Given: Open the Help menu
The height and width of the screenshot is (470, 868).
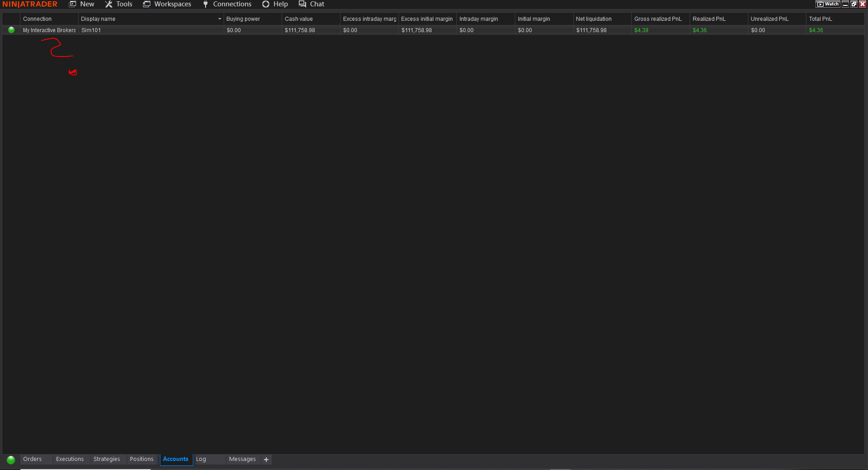Looking at the screenshot, I should pyautogui.click(x=275, y=4).
